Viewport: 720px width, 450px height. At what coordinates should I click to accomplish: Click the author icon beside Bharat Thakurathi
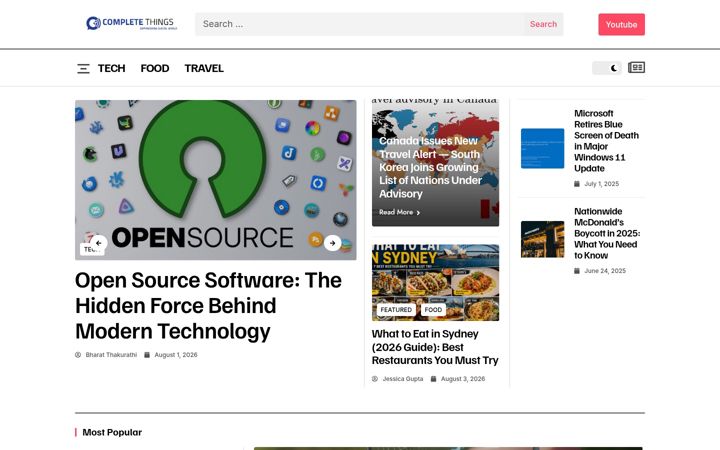78,355
